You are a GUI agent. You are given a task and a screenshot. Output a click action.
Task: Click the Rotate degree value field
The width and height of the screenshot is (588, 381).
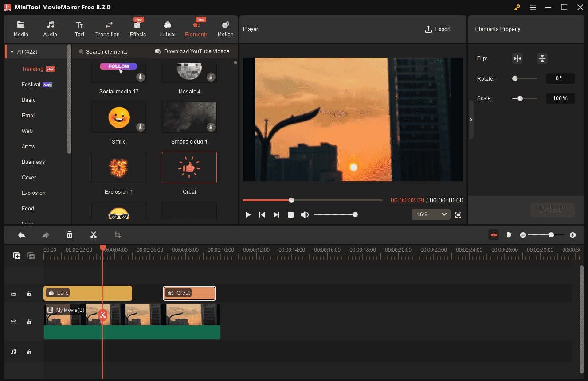[560, 78]
